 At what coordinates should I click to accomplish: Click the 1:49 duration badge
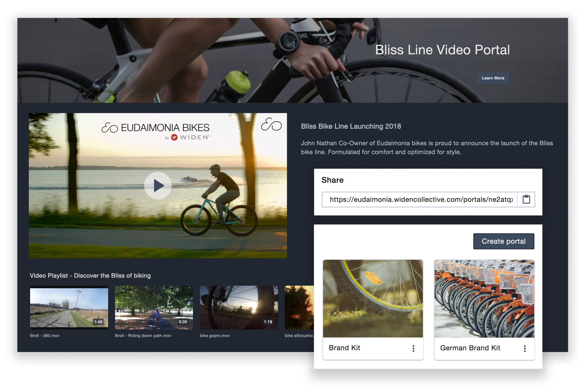pos(98,322)
